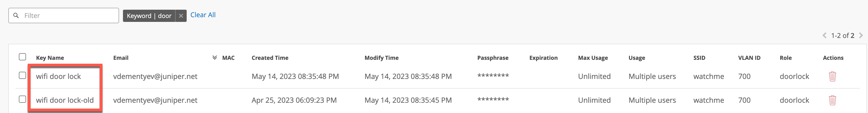Click the Keyword door filter tag
Screen dimensions: 868x113
coord(149,16)
